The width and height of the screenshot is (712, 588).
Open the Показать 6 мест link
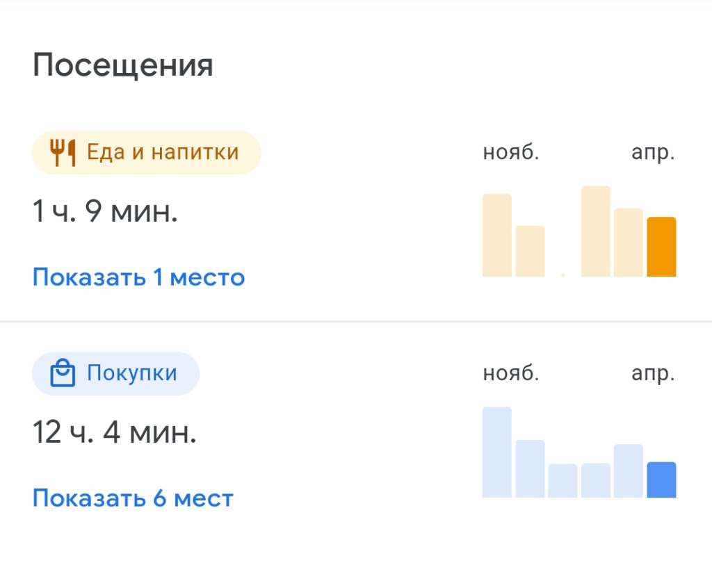[133, 498]
